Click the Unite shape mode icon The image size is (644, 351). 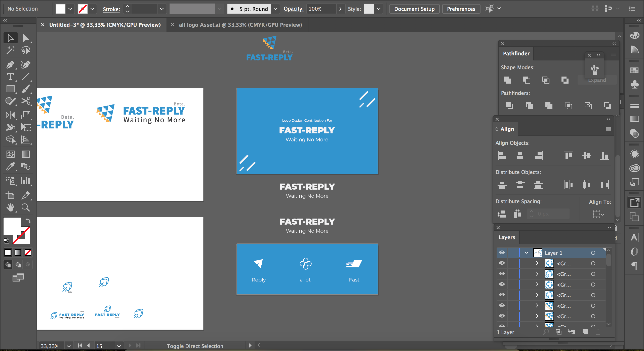507,80
